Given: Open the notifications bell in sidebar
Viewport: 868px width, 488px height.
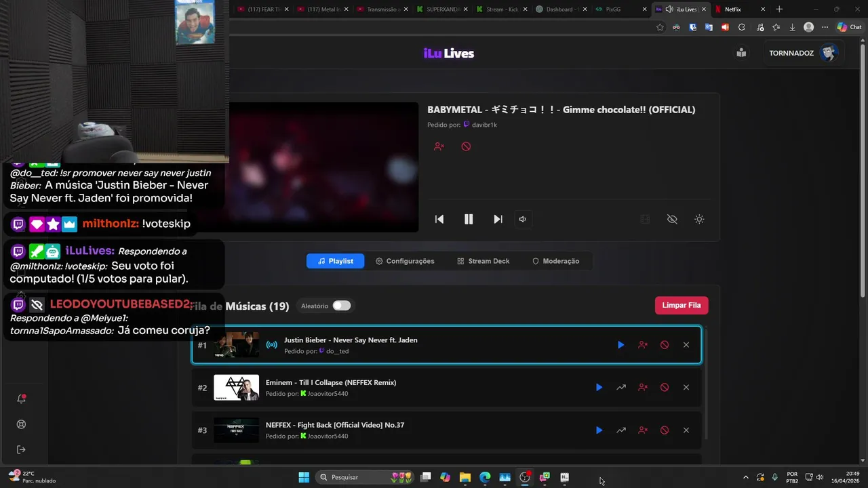Looking at the screenshot, I should (x=21, y=399).
